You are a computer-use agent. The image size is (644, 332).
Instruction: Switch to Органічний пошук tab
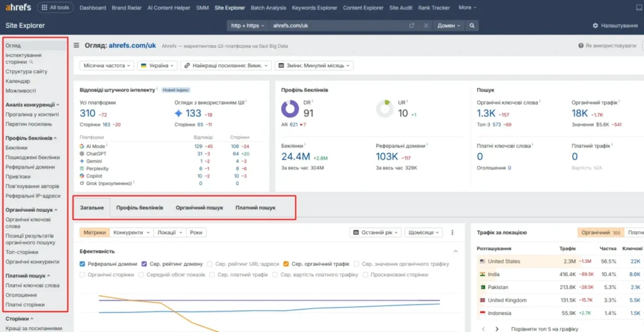pyautogui.click(x=199, y=208)
